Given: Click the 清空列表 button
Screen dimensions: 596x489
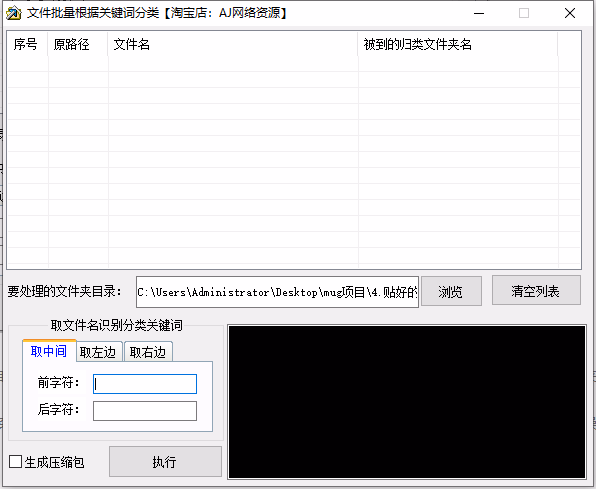Looking at the screenshot, I should click(x=536, y=291).
